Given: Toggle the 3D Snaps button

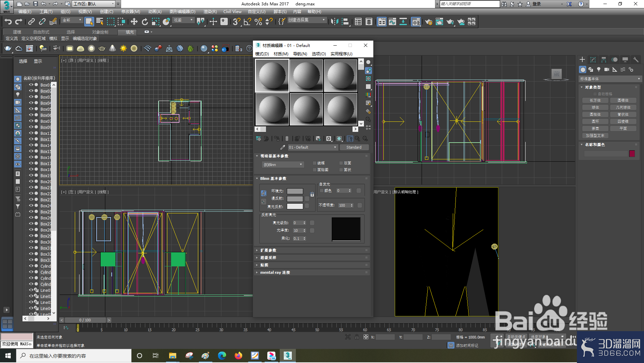Looking at the screenshot, I should click(237, 22).
